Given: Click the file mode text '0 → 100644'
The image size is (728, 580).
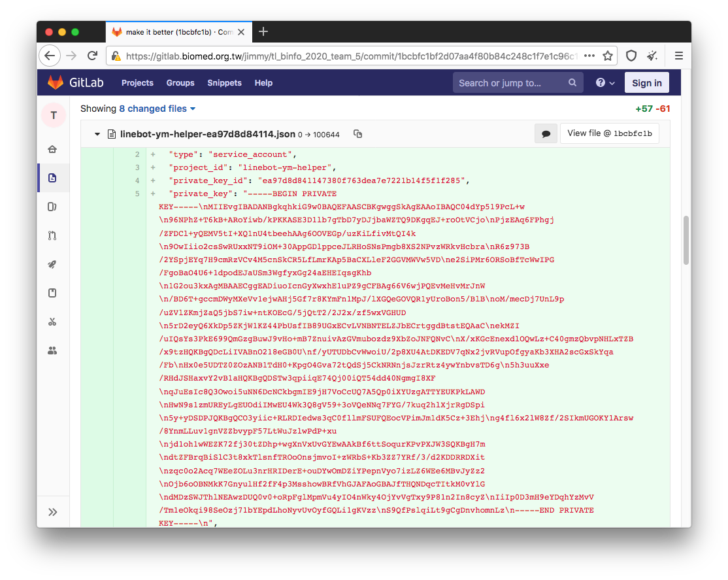Looking at the screenshot, I should point(318,135).
